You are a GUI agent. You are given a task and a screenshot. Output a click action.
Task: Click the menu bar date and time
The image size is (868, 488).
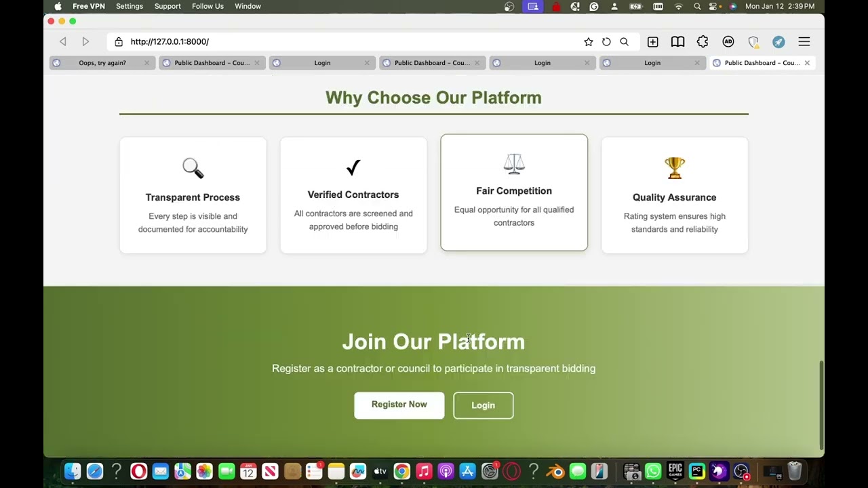[x=780, y=6]
